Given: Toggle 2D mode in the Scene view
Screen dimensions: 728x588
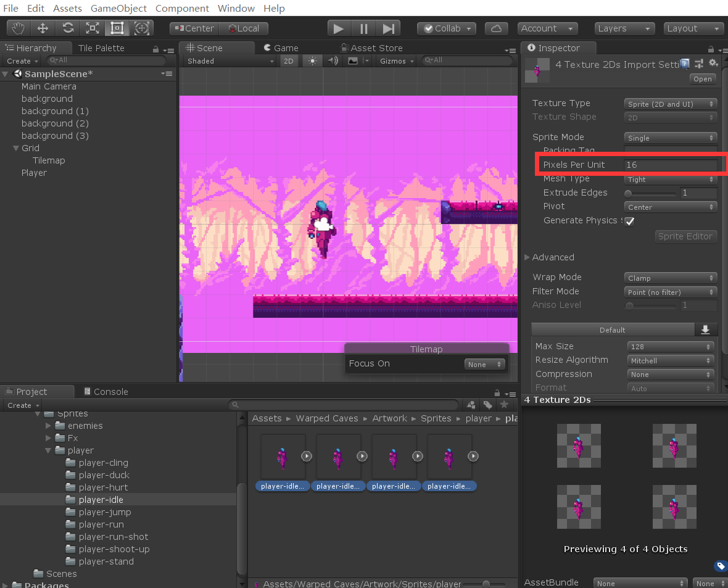Looking at the screenshot, I should click(289, 60).
